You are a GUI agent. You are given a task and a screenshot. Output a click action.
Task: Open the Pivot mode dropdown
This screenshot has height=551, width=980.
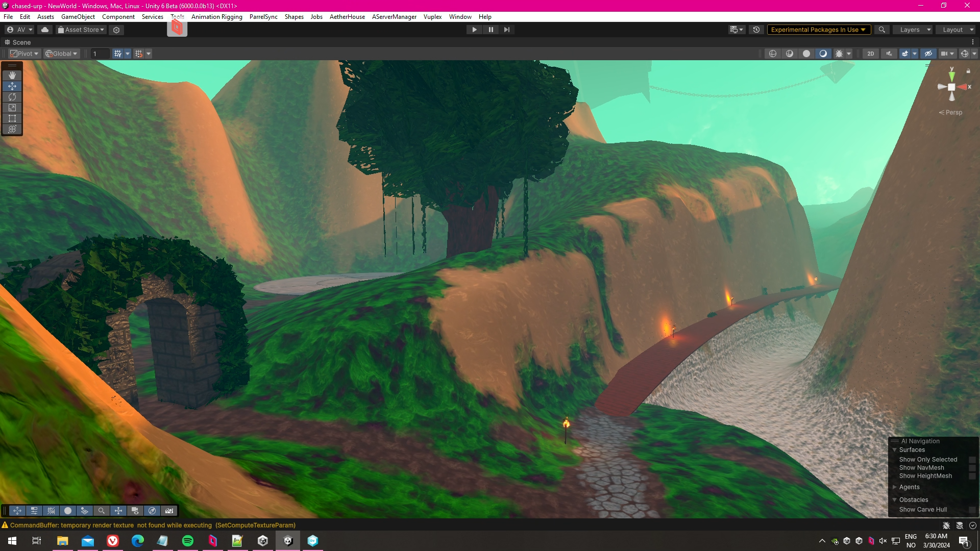(x=24, y=54)
